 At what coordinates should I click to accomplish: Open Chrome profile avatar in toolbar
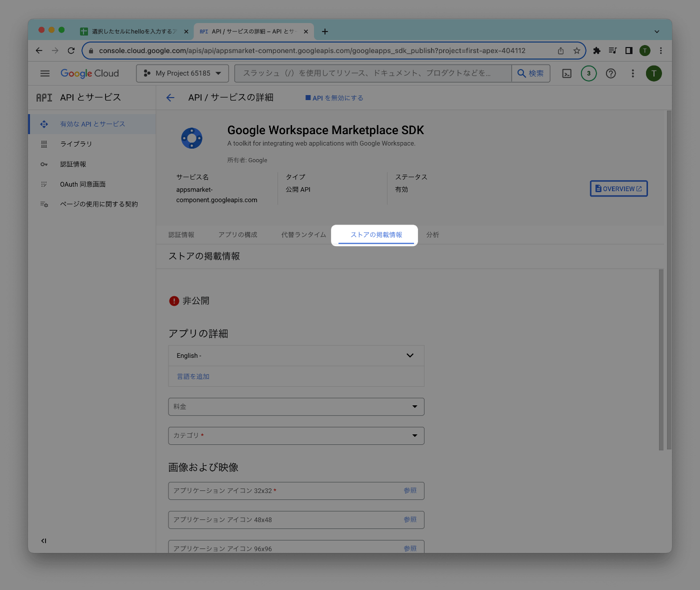645,51
